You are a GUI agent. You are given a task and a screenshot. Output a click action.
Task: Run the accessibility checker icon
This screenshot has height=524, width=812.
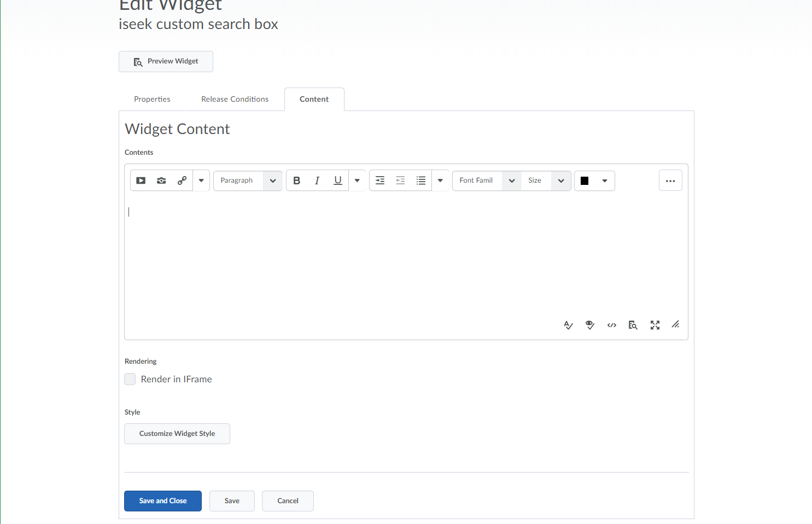tap(590, 325)
